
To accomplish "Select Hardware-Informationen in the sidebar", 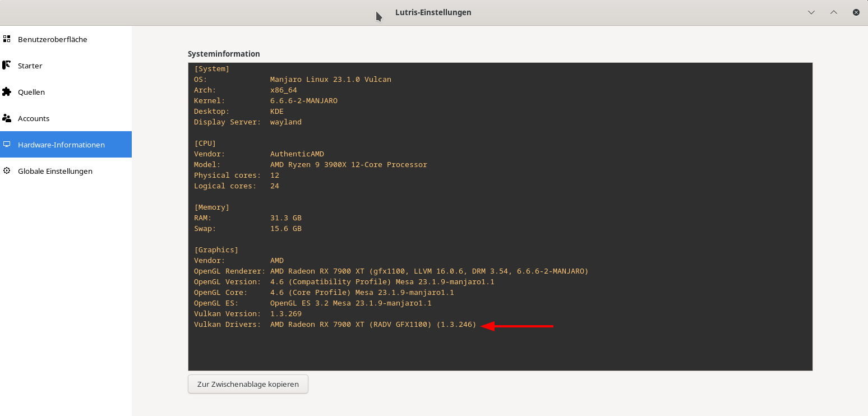I will [x=66, y=145].
